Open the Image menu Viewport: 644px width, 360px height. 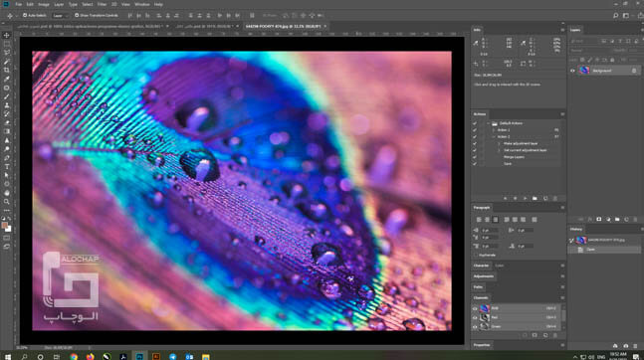44,4
